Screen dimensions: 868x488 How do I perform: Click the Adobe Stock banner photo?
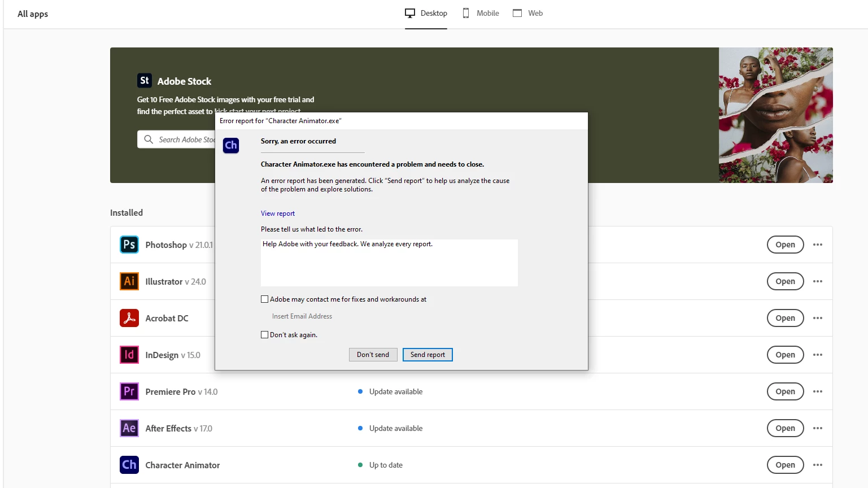[x=775, y=115]
